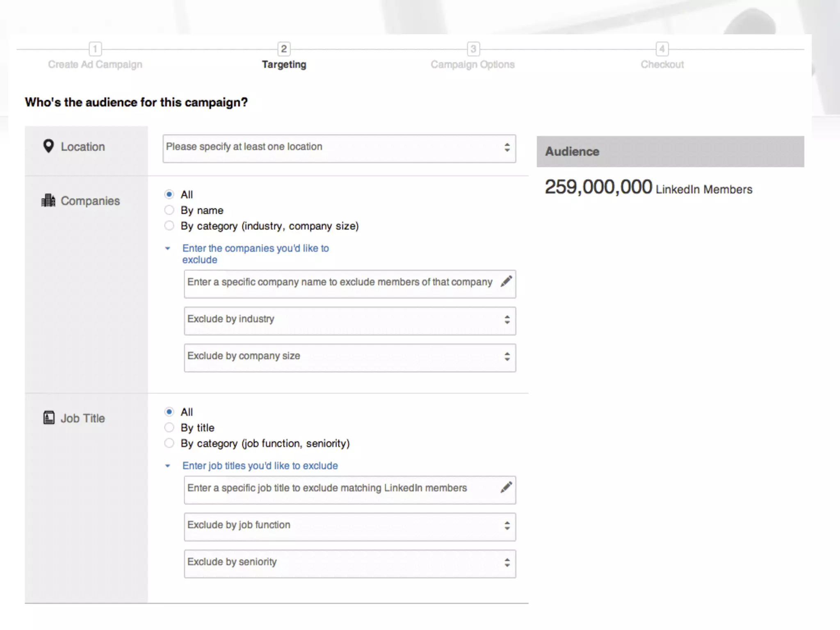This screenshot has height=630, width=840.
Task: Click step 4 number box
Action: click(662, 49)
